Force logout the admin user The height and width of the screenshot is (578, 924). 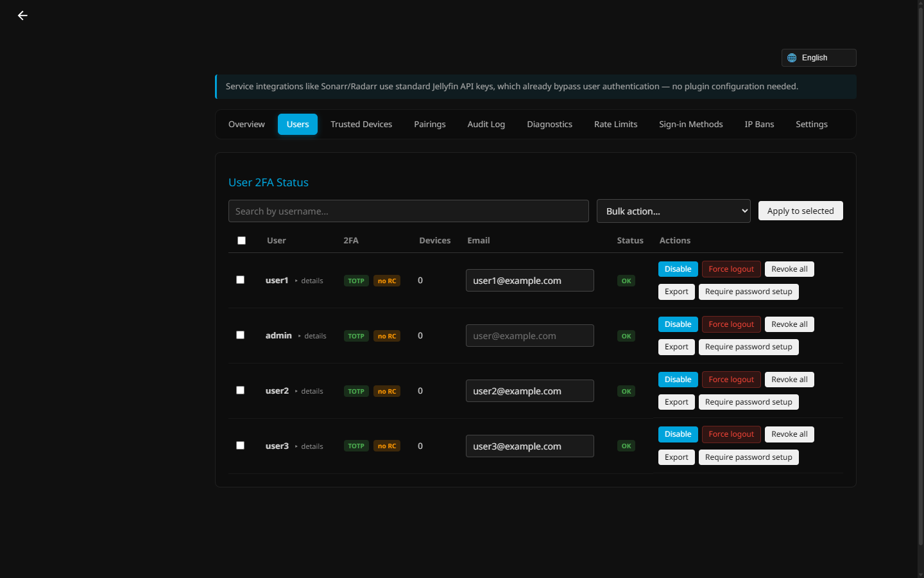732,324
